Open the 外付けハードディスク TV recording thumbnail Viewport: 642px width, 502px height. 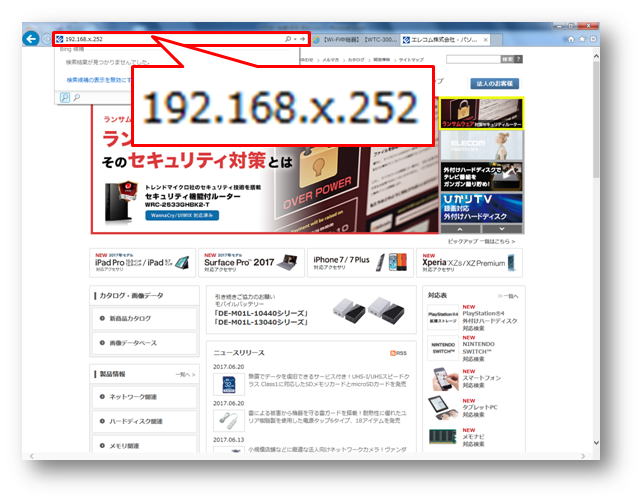[x=481, y=177]
